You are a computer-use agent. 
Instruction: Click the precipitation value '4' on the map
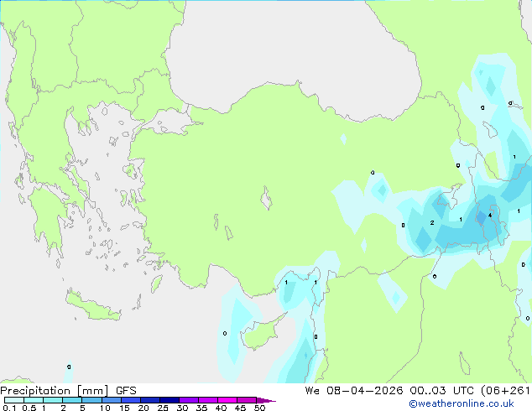490,215
